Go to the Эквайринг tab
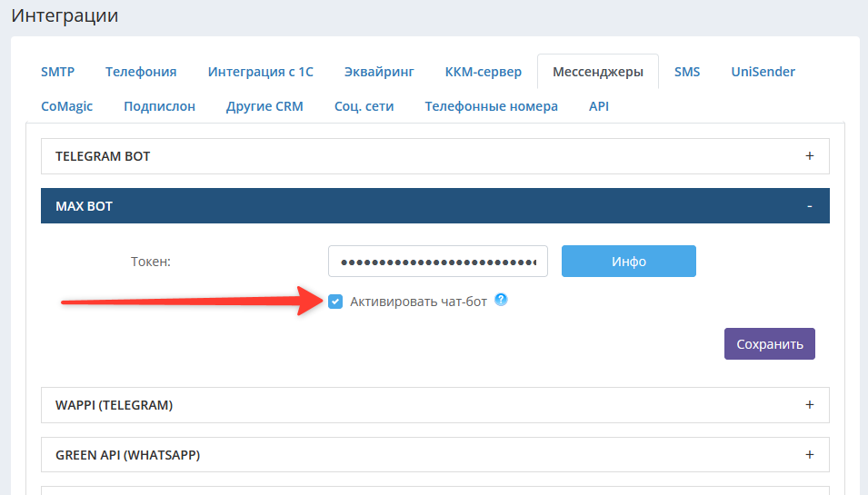The width and height of the screenshot is (868, 495). [x=379, y=72]
